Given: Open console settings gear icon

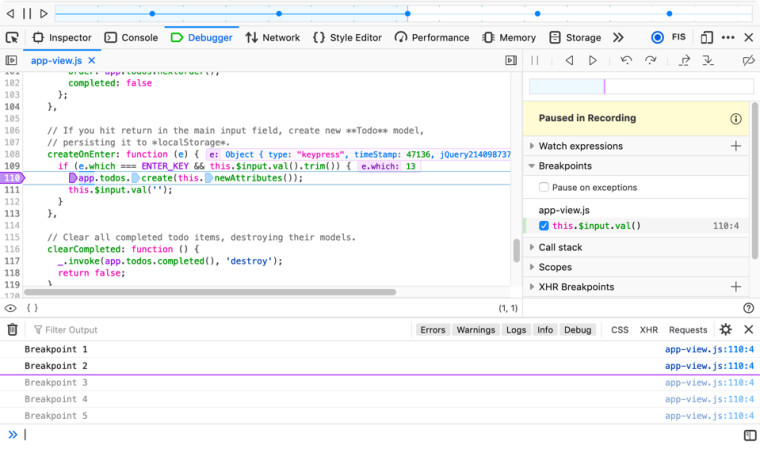Looking at the screenshot, I should (726, 329).
